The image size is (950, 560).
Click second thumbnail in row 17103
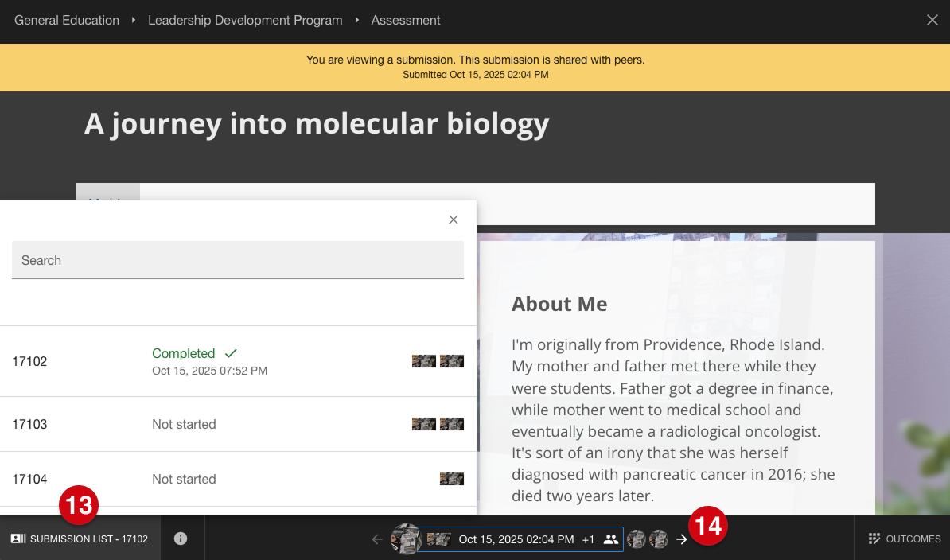pos(451,424)
